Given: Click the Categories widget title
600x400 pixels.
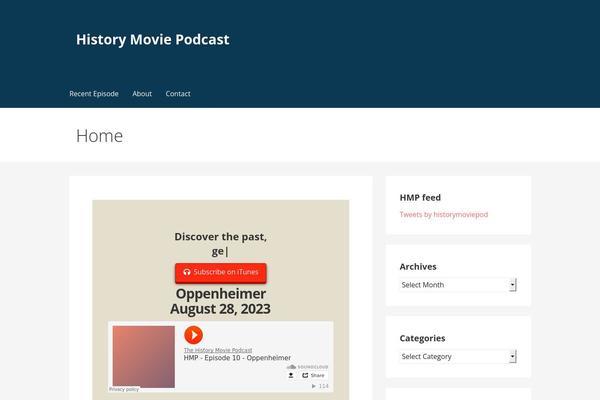Looking at the screenshot, I should (x=422, y=338).
